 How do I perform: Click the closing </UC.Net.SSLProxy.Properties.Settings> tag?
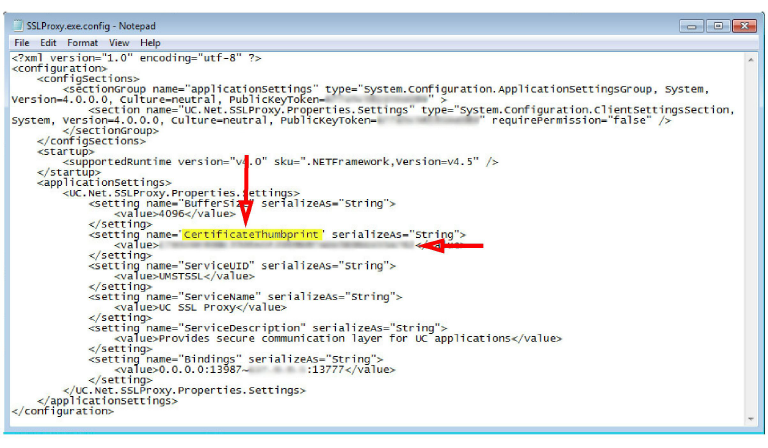[184, 390]
